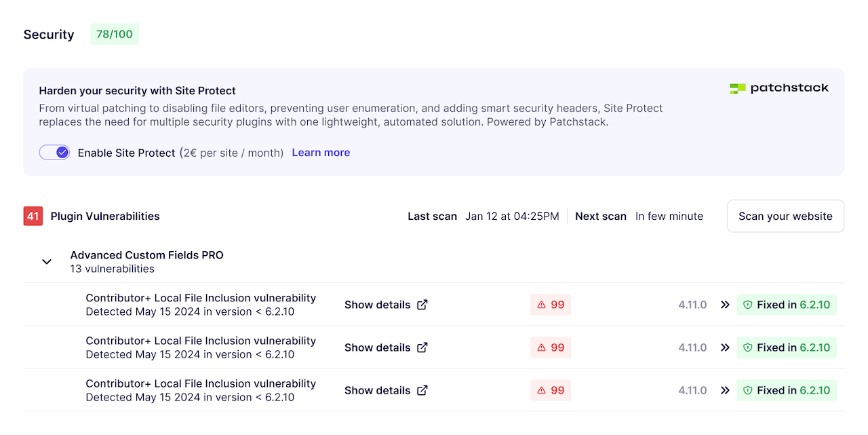
Task: Click external link icon in second vulnerability row
Action: pos(422,347)
